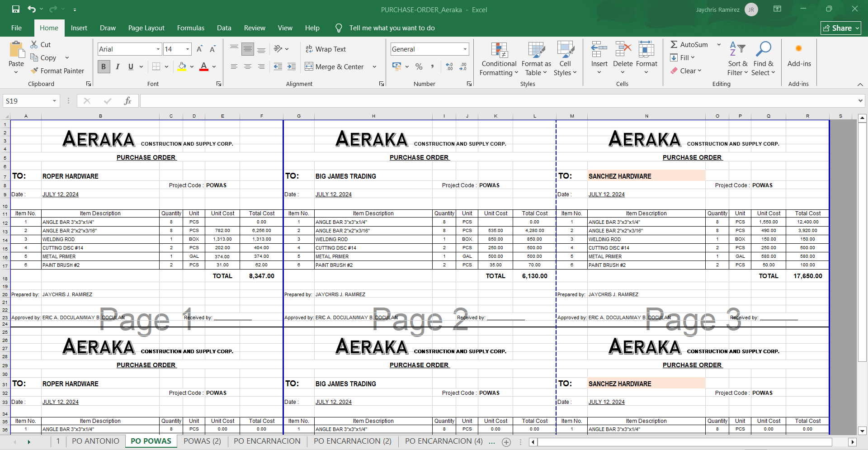The width and height of the screenshot is (868, 450).
Task: Expand the General number format dropdown
Action: pyautogui.click(x=465, y=49)
